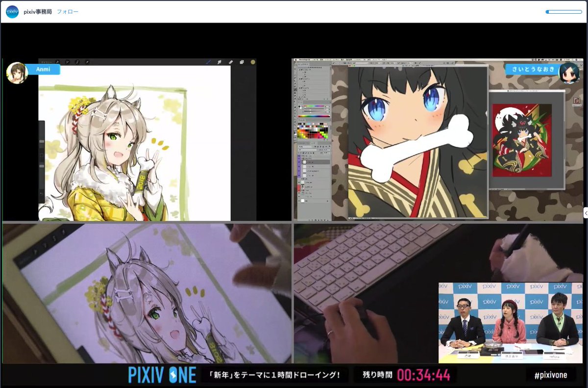Click さいとうなおき's avatar picture
588x388 pixels.
coord(569,72)
